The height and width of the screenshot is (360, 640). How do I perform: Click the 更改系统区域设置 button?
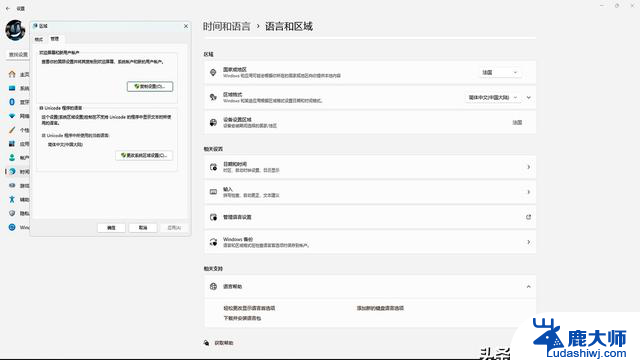[x=144, y=156]
